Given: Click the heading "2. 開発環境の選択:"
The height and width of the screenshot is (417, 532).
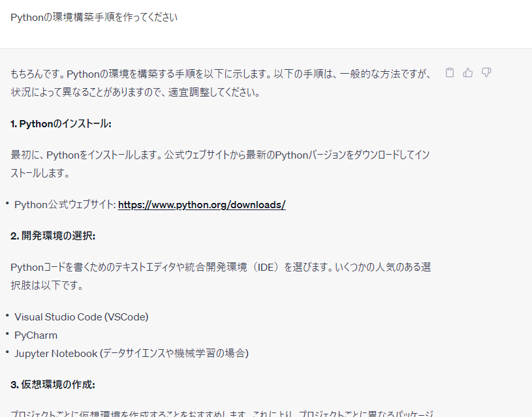Looking at the screenshot, I should (x=53, y=236).
